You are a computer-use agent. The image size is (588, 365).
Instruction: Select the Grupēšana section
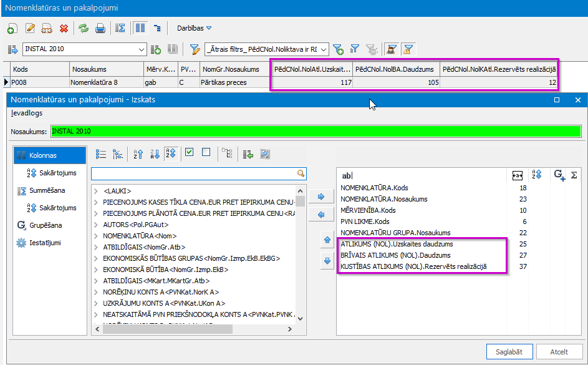tap(40, 225)
